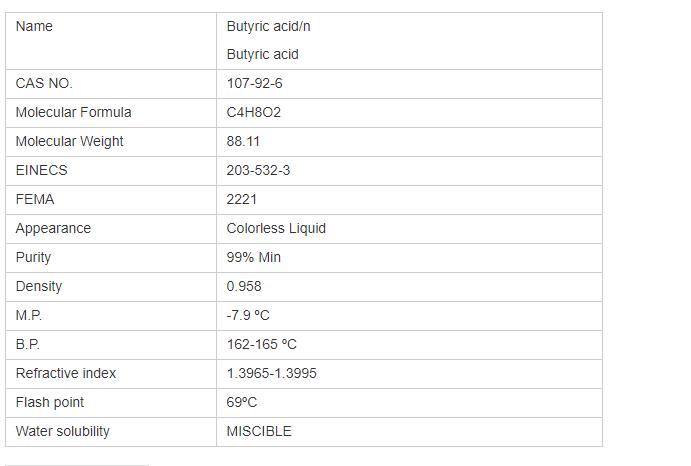Click the Water solubility row label
691x466 pixels.
pyautogui.click(x=63, y=431)
